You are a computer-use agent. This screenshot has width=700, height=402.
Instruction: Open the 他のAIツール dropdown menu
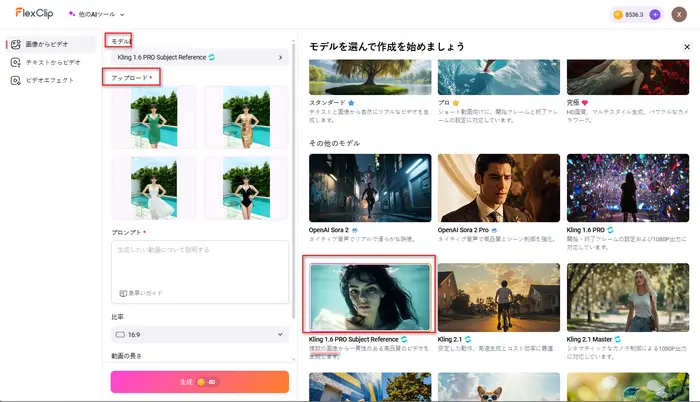pos(96,14)
